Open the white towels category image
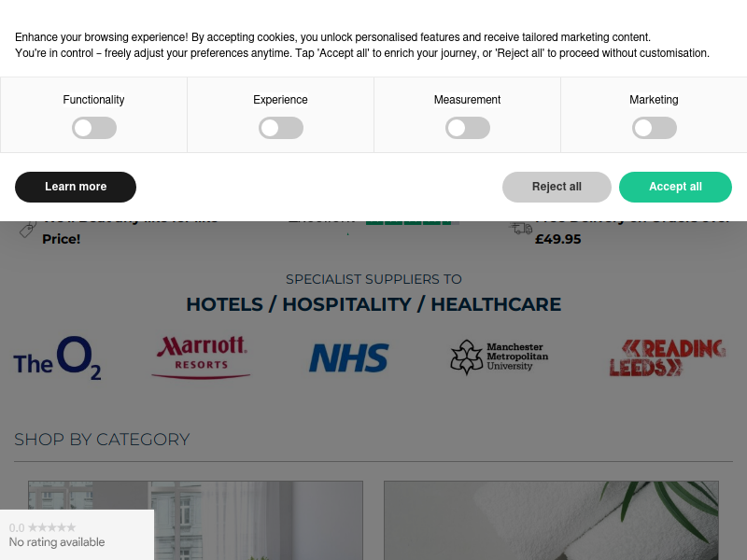This screenshot has height=560, width=747. pos(551,520)
